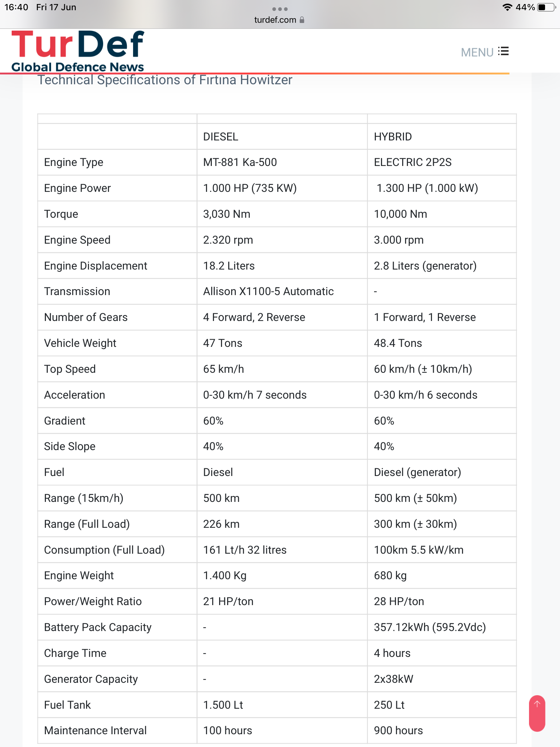Open the MENU text label
This screenshot has height=747, width=560.
click(477, 53)
